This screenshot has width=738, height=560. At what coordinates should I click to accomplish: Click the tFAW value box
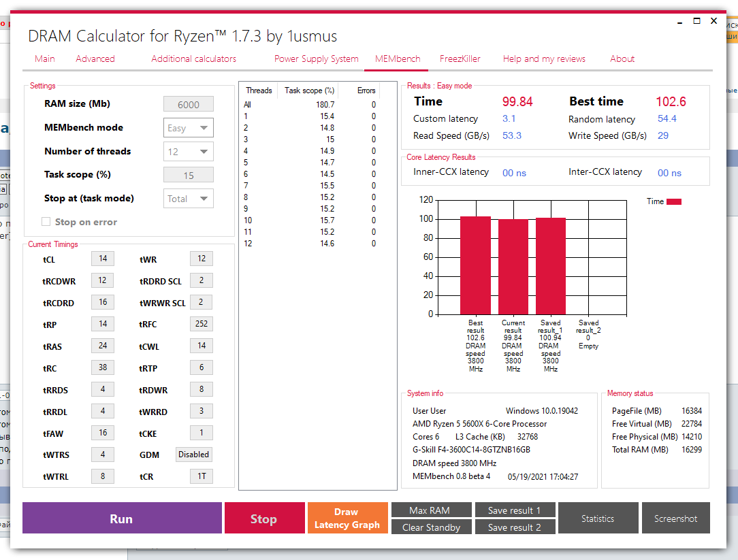click(103, 433)
